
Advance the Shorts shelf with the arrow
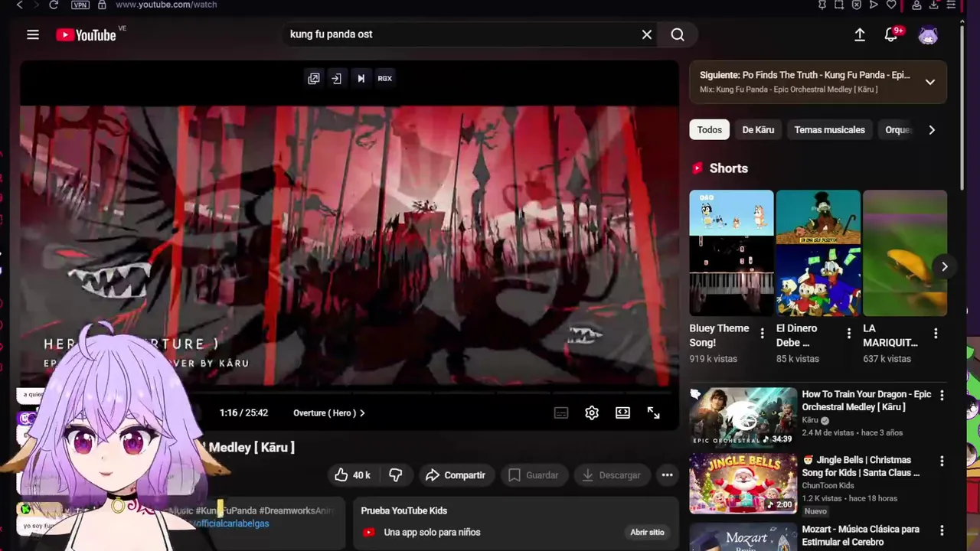(944, 266)
